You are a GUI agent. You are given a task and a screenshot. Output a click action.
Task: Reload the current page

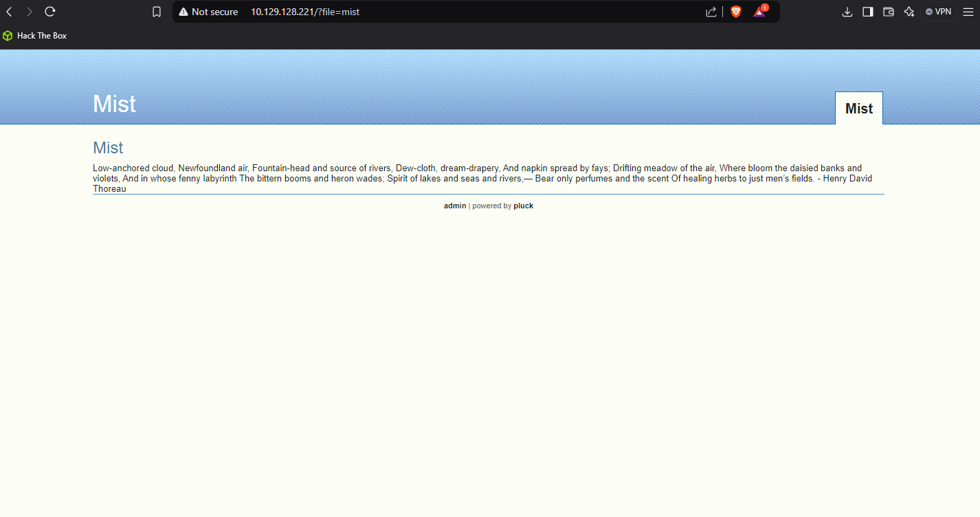click(48, 11)
